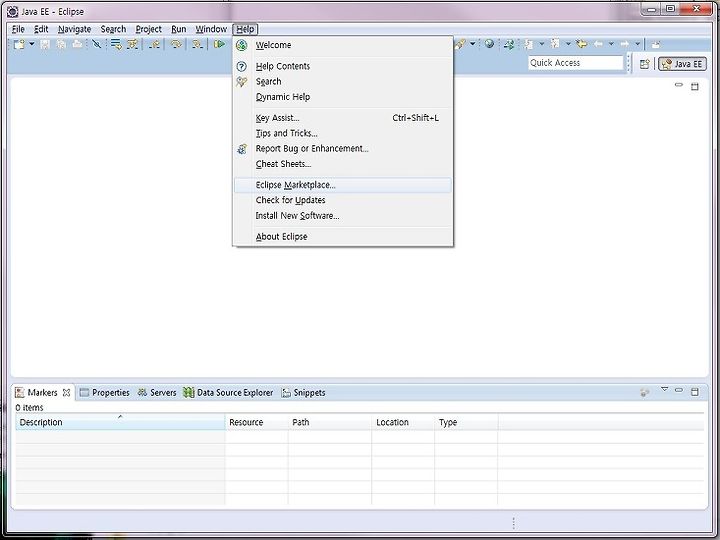This screenshot has width=720, height=540.
Task: Open the Back history dropdown arrow
Action: tap(612, 44)
